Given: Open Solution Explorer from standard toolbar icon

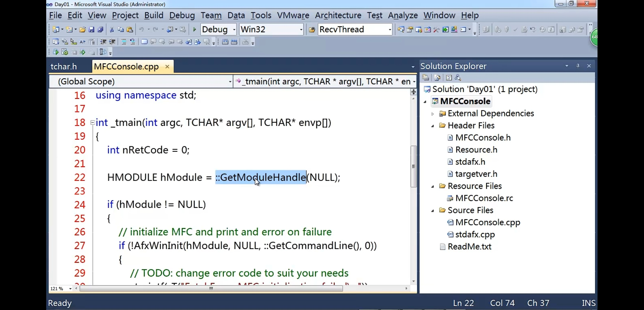Looking at the screenshot, I should [401, 30].
